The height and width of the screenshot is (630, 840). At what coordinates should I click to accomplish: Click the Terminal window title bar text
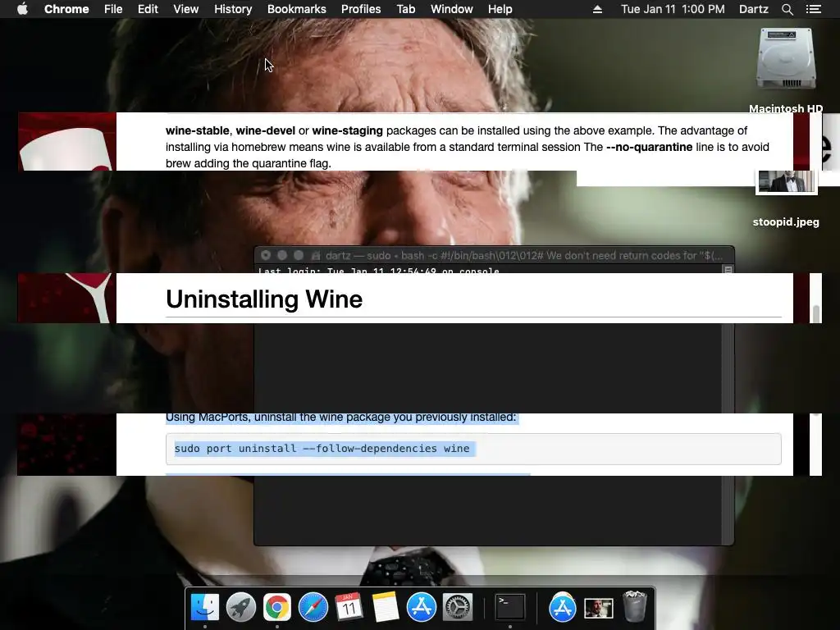(524, 256)
